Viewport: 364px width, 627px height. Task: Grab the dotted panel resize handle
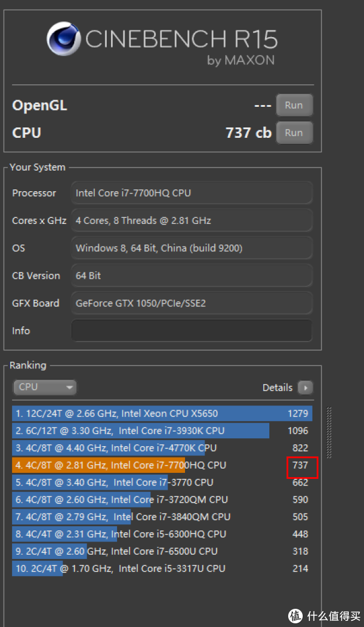coord(329,433)
